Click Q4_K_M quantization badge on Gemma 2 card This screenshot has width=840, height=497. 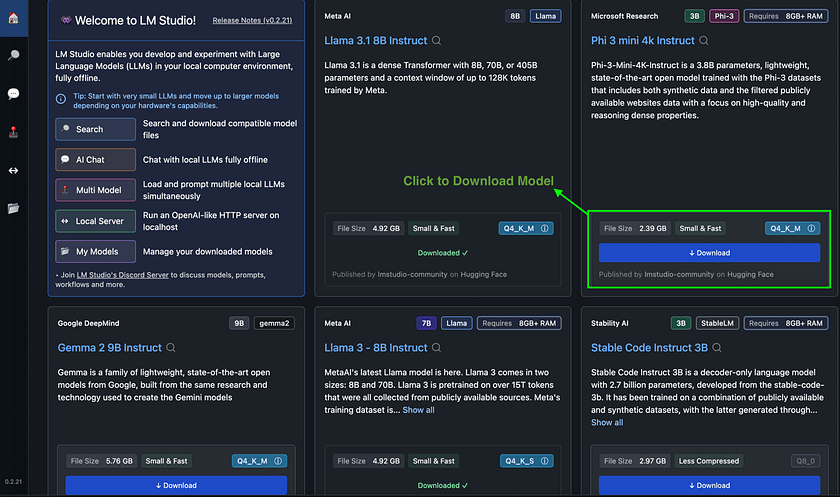(x=259, y=461)
